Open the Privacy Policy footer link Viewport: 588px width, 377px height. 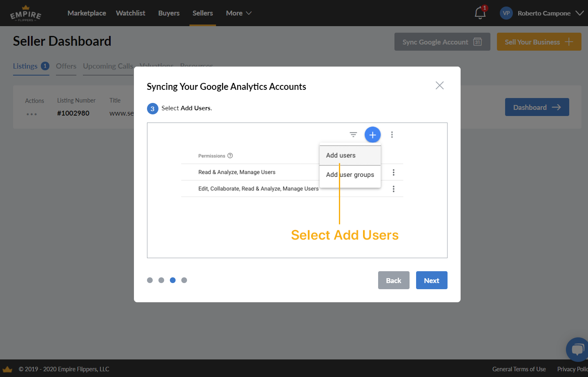572,369
